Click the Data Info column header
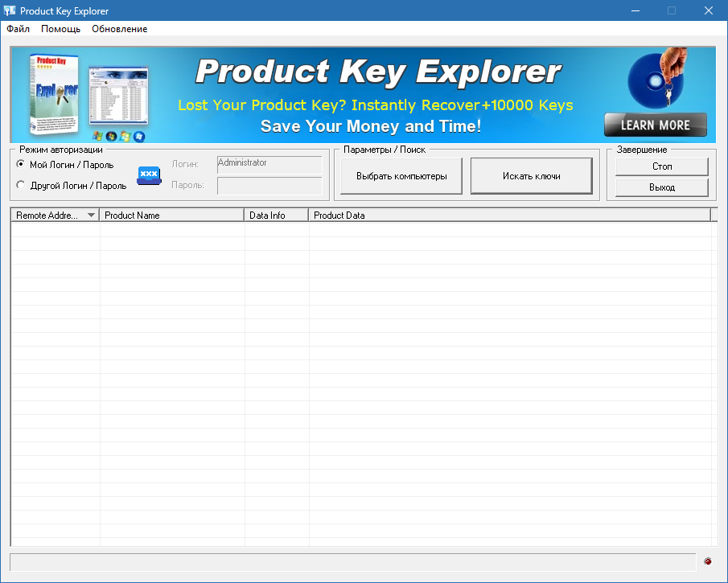The height and width of the screenshot is (583, 728). tap(276, 215)
